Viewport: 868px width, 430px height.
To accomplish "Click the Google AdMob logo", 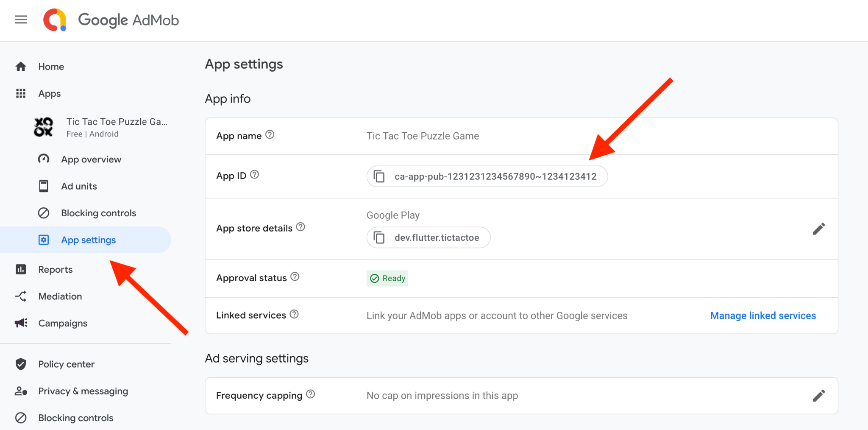I will click(111, 20).
